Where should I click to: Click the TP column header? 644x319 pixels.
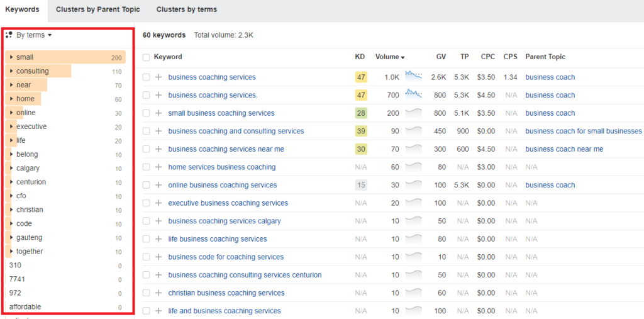coord(465,57)
